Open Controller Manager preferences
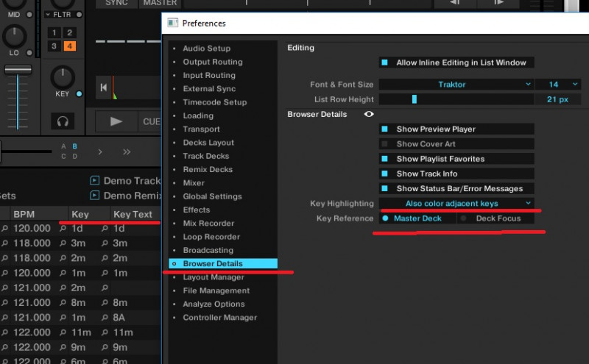This screenshot has width=589, height=364. (x=219, y=318)
